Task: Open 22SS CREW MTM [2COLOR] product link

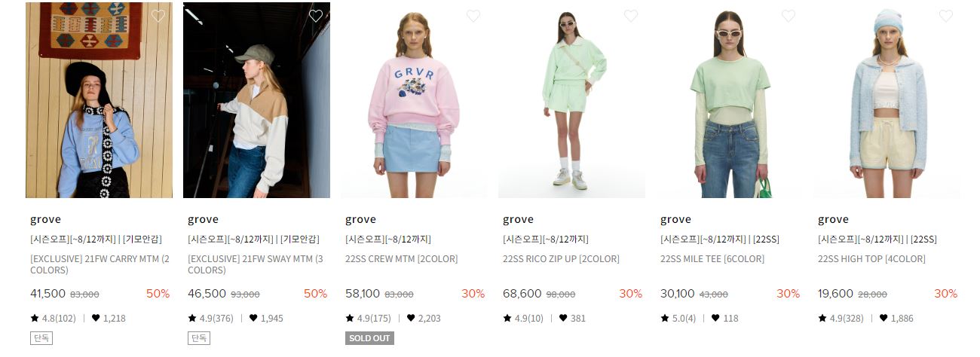Action: tap(401, 259)
